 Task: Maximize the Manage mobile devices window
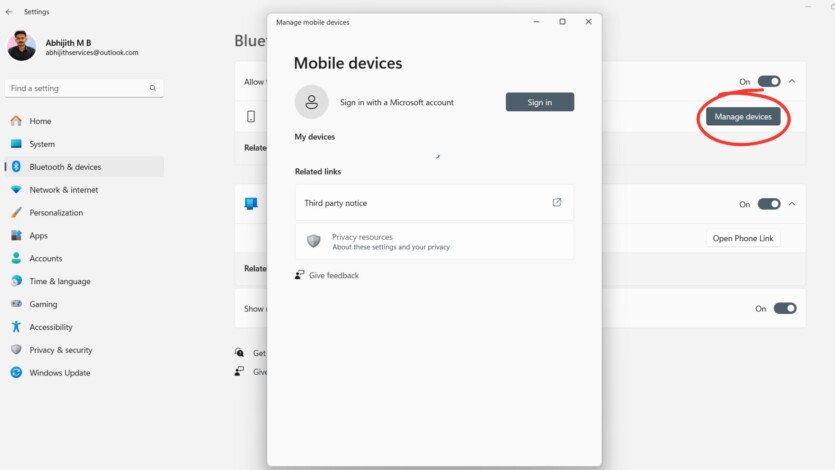tap(562, 22)
